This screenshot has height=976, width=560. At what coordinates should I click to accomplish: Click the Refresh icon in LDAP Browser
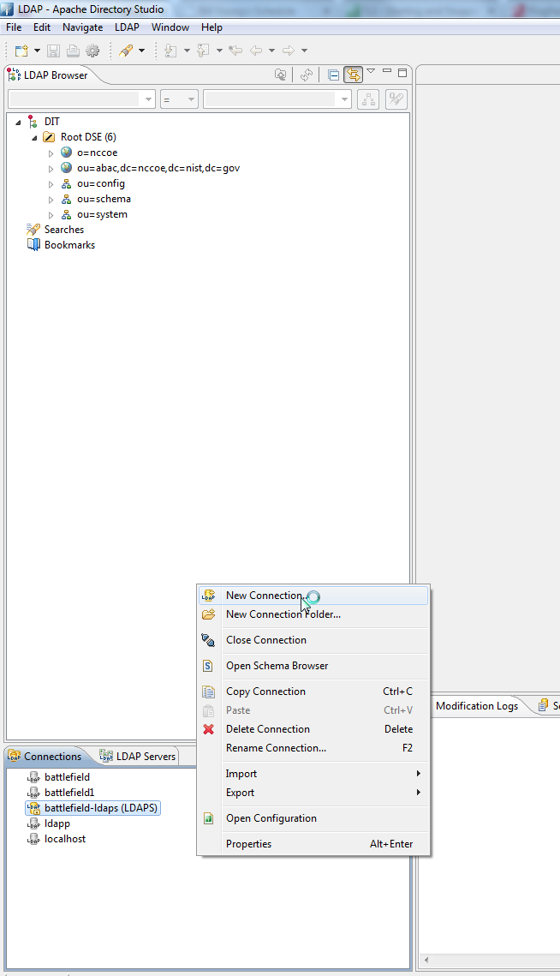tap(307, 75)
